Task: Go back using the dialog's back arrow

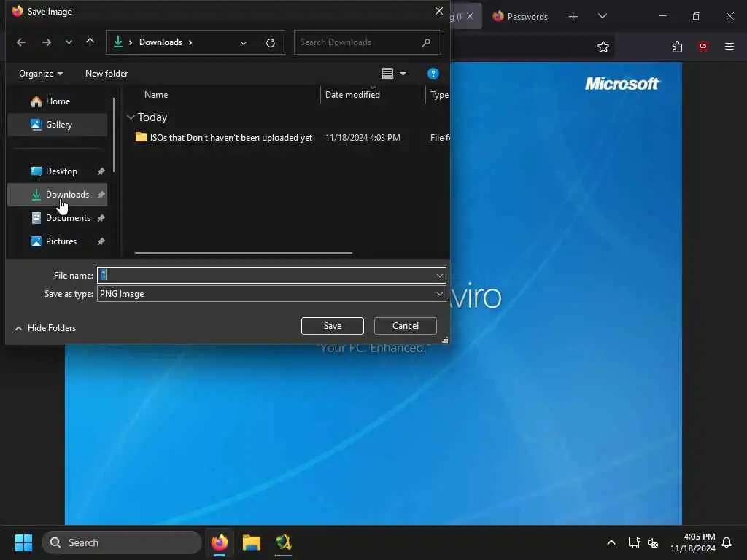Action: pos(21,42)
